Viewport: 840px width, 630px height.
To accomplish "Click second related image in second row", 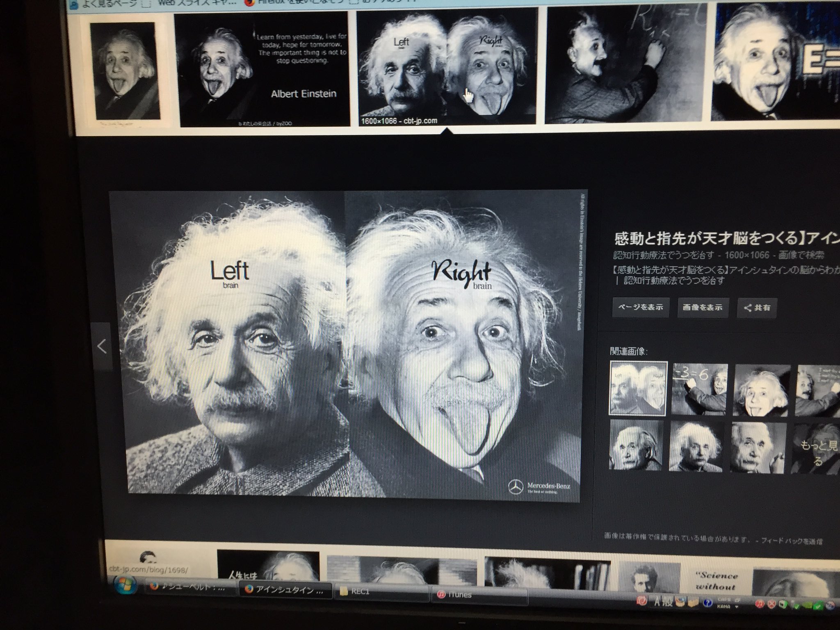I will tap(696, 446).
